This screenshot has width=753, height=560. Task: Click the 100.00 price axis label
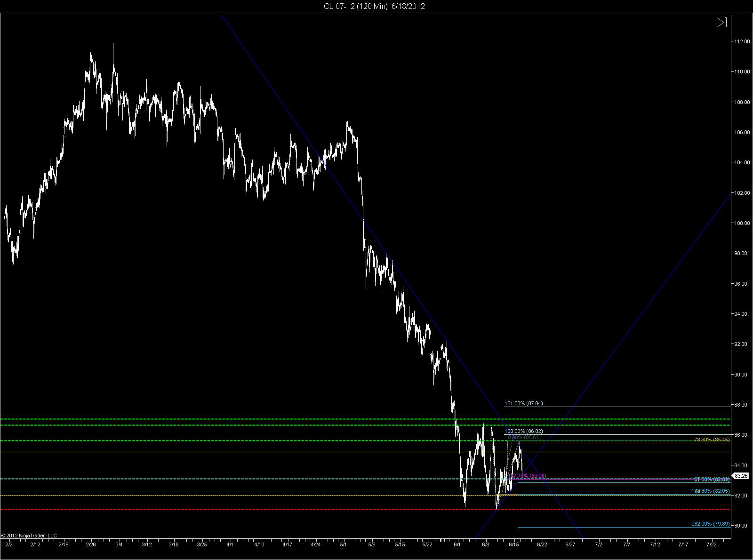(742, 223)
